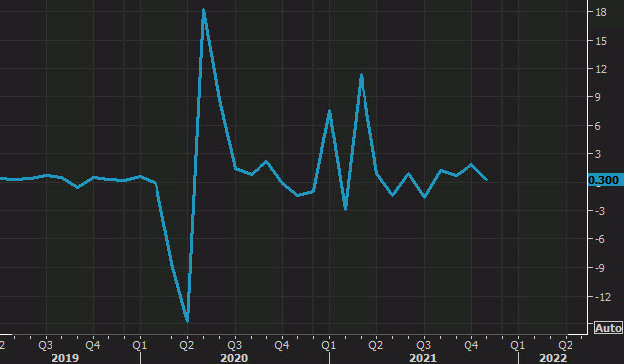Click the Q2 label above 2021
The height and width of the screenshot is (364, 624).
[x=375, y=345]
